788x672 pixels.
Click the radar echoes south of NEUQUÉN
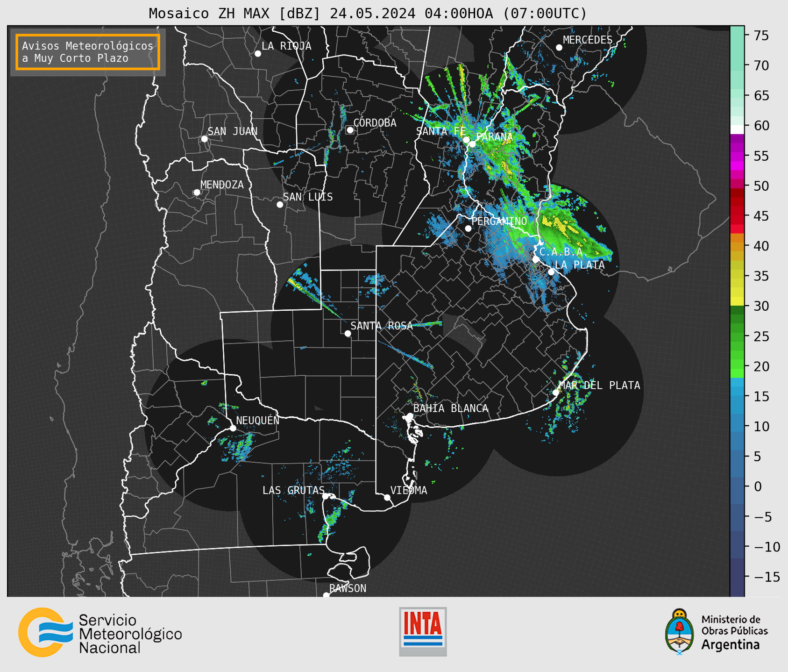[x=238, y=446]
